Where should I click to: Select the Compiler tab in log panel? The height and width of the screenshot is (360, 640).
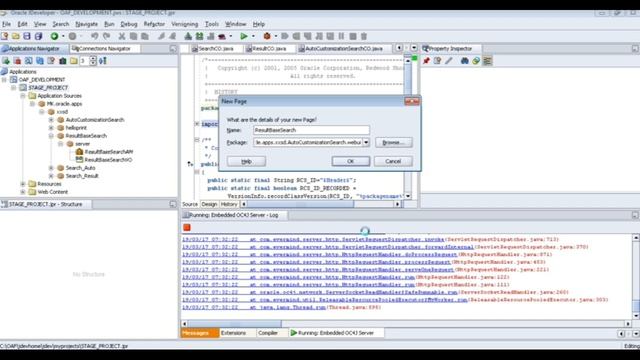268,333
